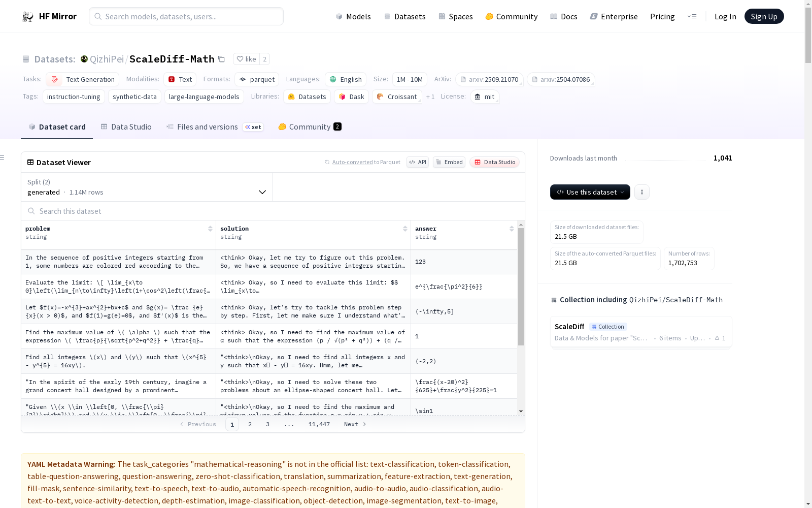This screenshot has height=508, width=812.
Task: Select the Text Generation task tag
Action: pyautogui.click(x=83, y=79)
